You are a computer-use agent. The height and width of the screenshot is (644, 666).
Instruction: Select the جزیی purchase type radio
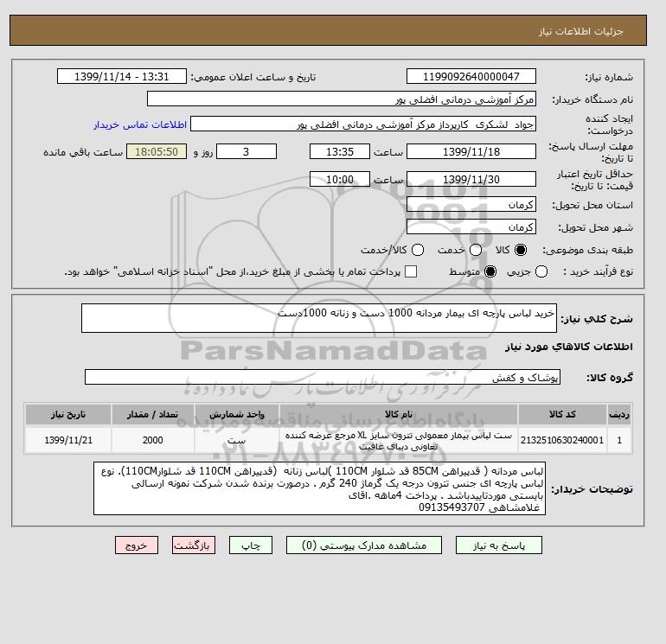click(x=541, y=271)
